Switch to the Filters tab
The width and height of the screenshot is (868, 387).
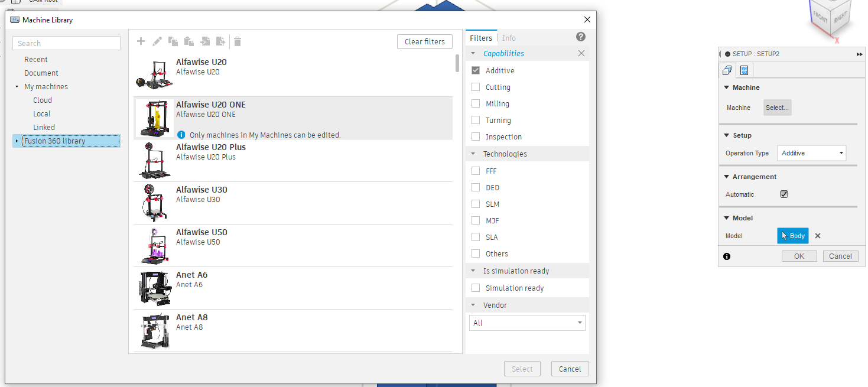coord(481,38)
